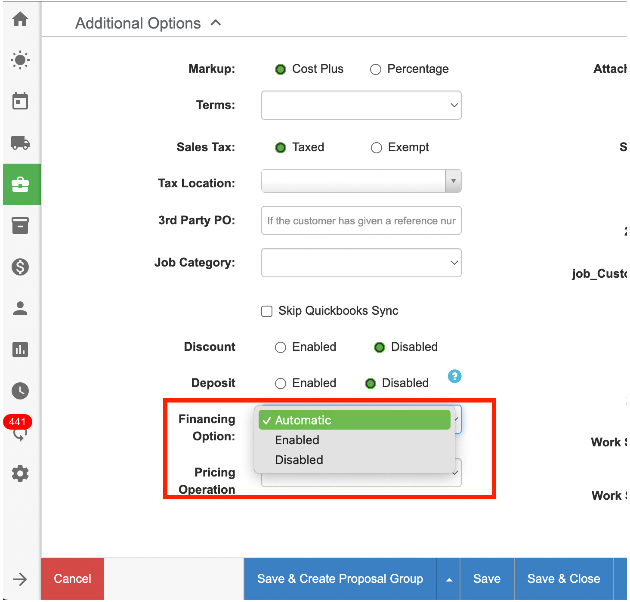Choose Disabled in Financing Option list
This screenshot has width=630, height=602.
[299, 460]
